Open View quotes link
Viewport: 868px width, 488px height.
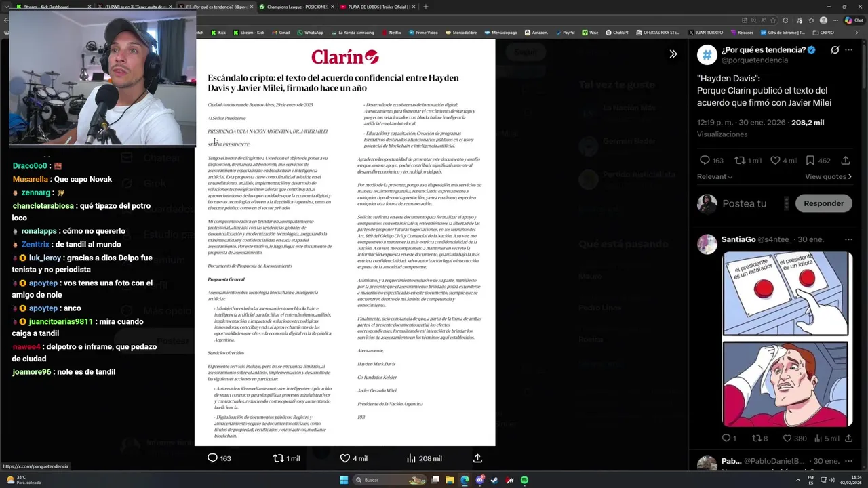828,176
